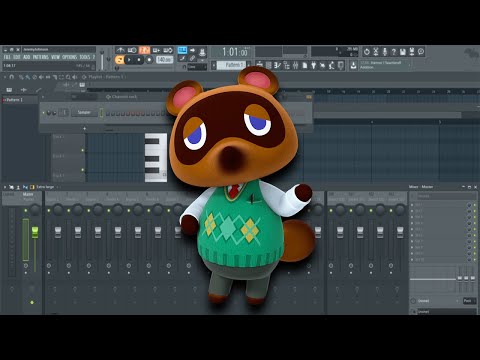Click the View mixer faders icon
This screenshot has height=360, width=480.
296,65
